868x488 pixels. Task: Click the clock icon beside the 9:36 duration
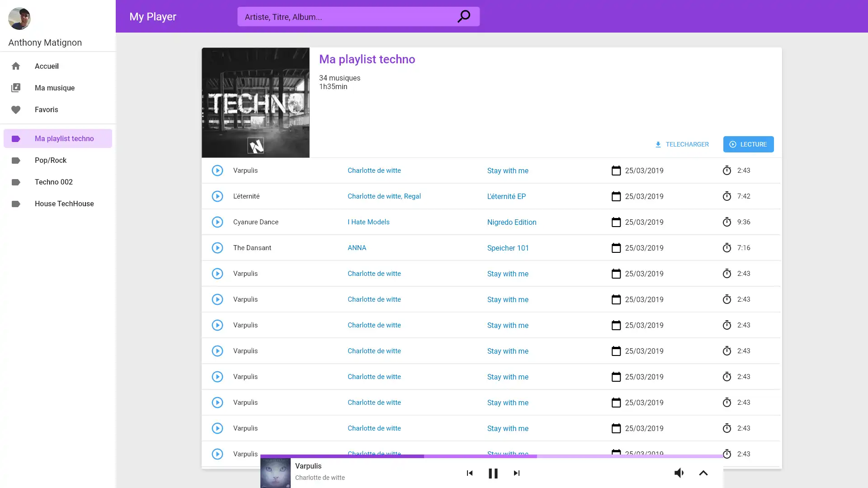(727, 222)
